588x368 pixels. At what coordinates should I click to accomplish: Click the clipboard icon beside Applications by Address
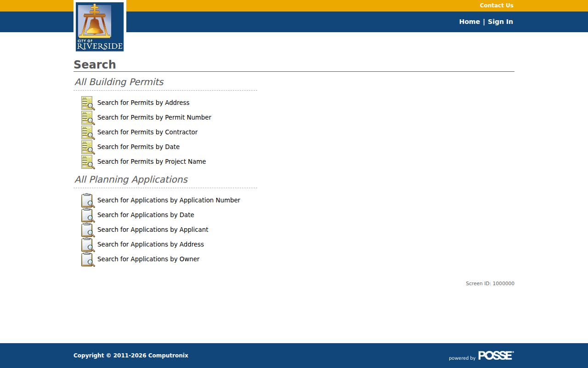click(88, 245)
